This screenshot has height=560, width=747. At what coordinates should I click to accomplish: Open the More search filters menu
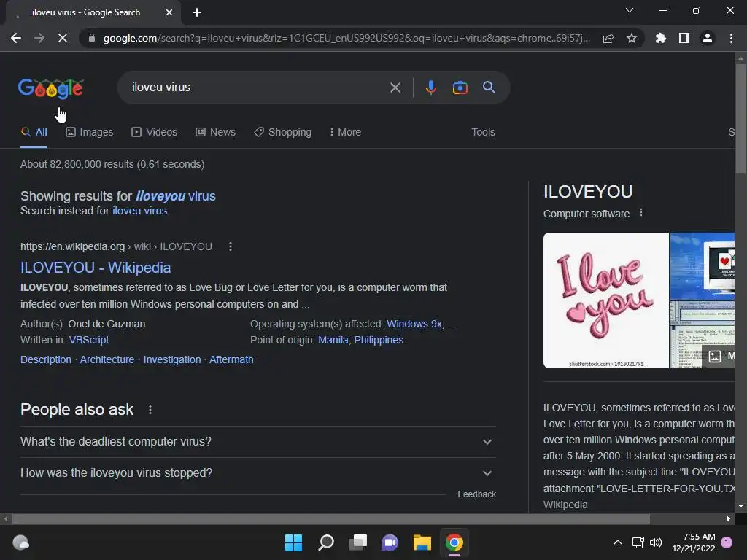pyautogui.click(x=345, y=132)
